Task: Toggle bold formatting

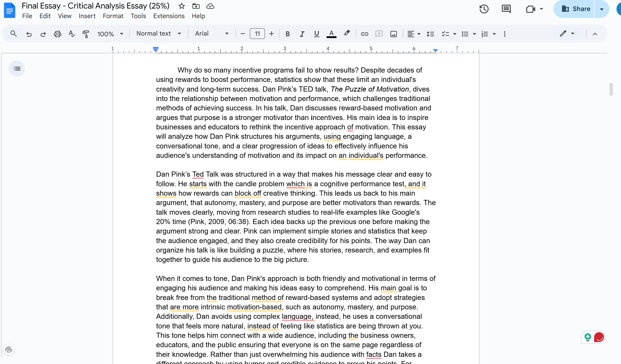Action: [x=287, y=34]
